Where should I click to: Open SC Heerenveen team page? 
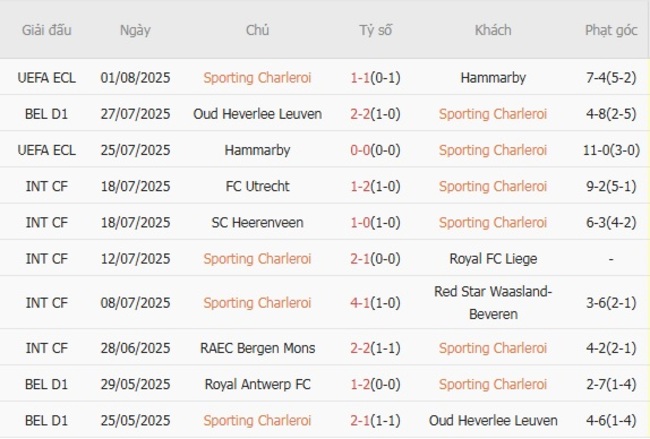[x=257, y=222]
